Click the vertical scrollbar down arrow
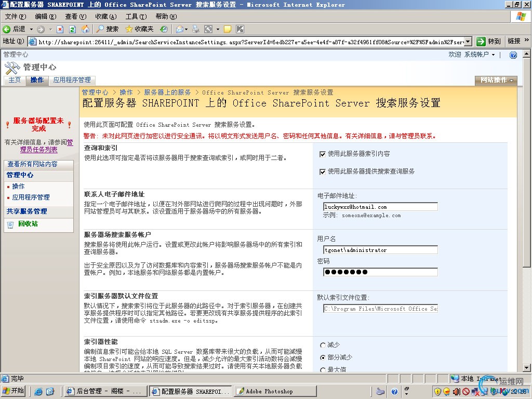Image resolution: width=532 pixels, height=399 pixels. [527, 367]
